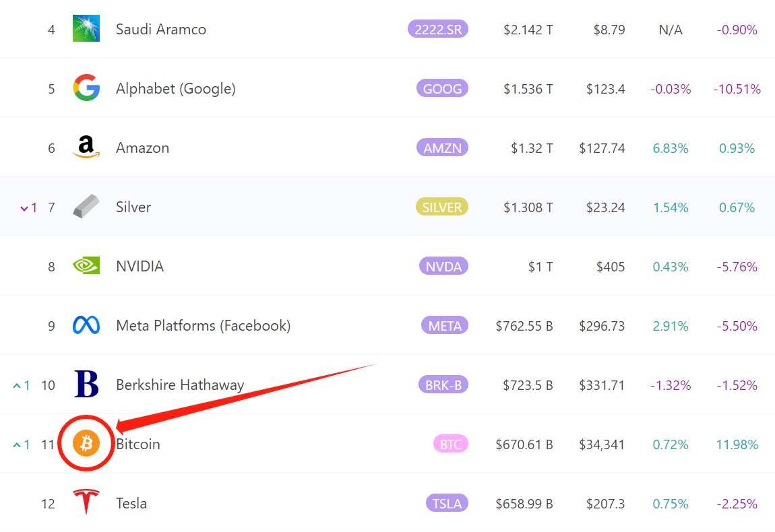Click the Silver bar icon

pyautogui.click(x=86, y=207)
